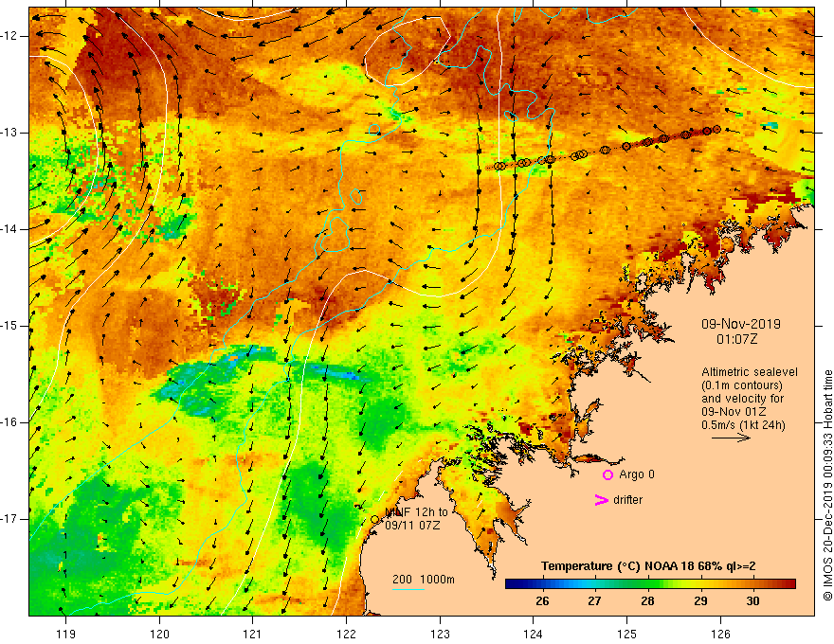
Task: Click the temperature color scale bar
Action: coord(650,584)
